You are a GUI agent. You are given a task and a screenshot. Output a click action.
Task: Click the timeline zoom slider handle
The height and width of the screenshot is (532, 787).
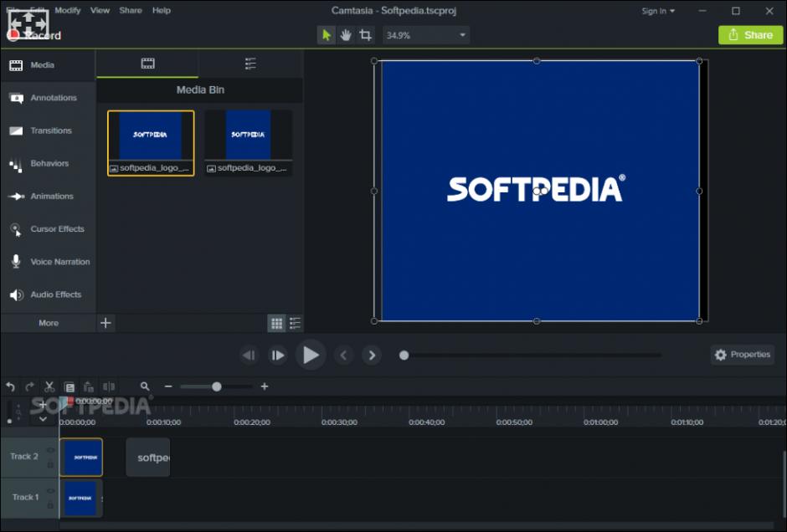point(216,386)
